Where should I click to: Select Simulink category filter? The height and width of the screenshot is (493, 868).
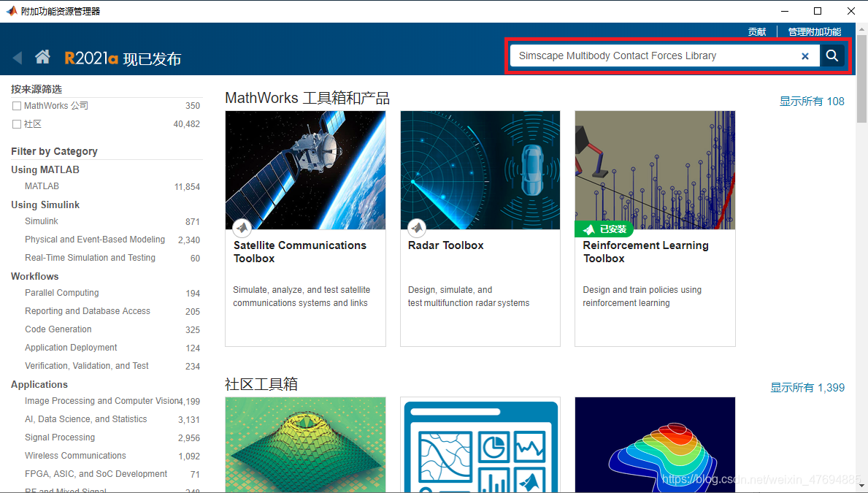(42, 221)
